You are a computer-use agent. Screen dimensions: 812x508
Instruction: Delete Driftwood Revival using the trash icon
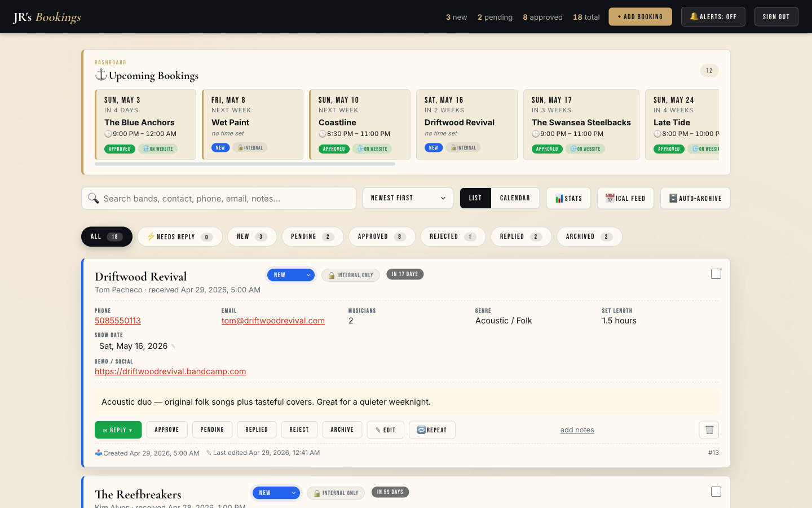tap(708, 430)
